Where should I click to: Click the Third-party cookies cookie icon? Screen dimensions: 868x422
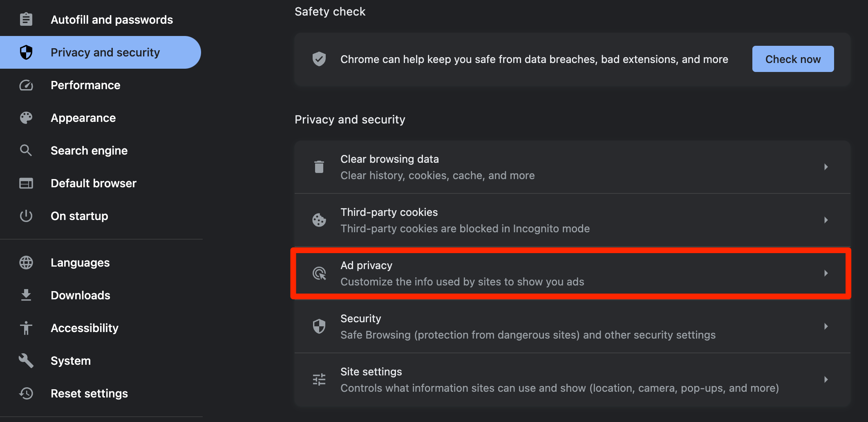coord(319,220)
